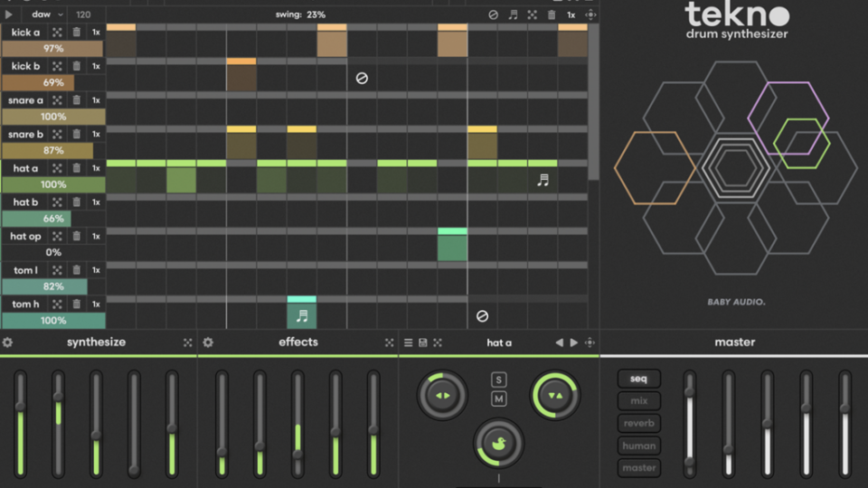This screenshot has height=488, width=868.
Task: Randomize the synthesize section
Action: click(x=188, y=343)
